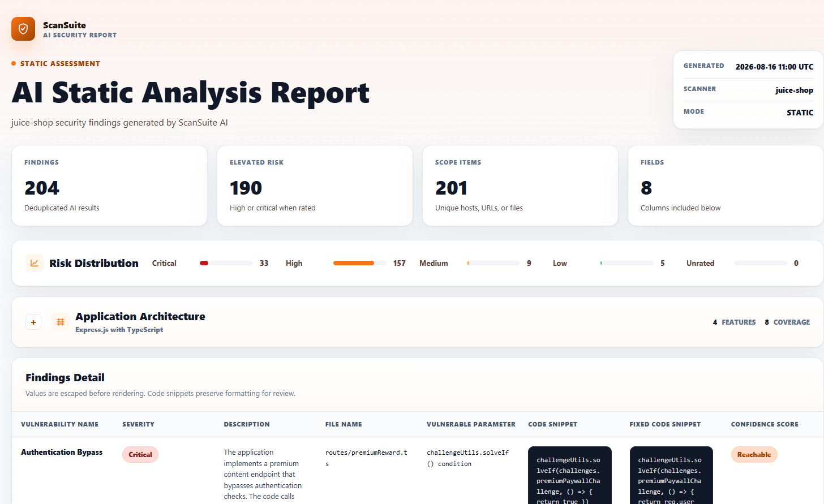Image resolution: width=824 pixels, height=504 pixels.
Task: Click the Risk Distribution chart icon
Action: click(x=34, y=263)
